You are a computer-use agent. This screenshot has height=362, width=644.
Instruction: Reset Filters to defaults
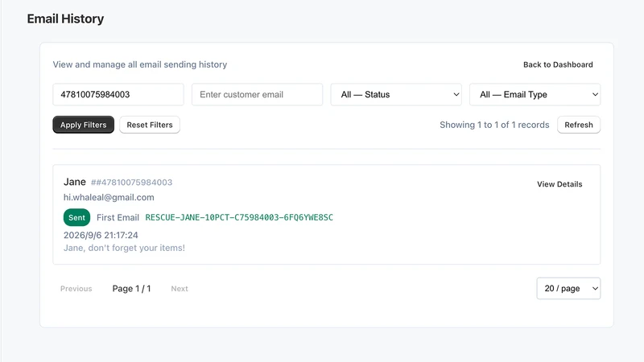point(150,125)
